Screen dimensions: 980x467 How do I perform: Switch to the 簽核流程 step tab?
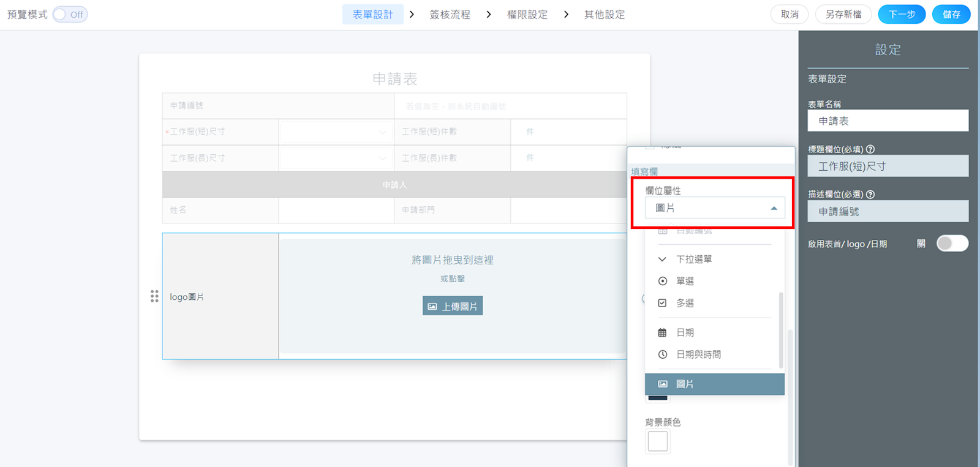[x=450, y=15]
